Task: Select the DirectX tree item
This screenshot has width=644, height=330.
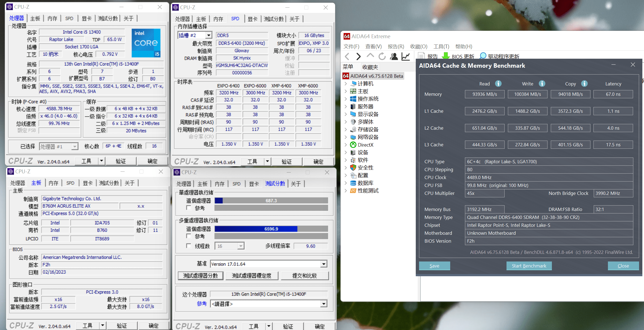Action: pos(365,145)
